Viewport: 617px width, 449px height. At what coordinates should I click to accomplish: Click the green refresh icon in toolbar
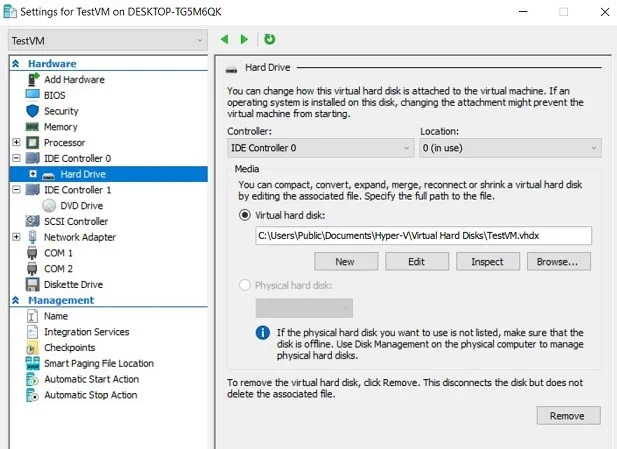point(270,40)
